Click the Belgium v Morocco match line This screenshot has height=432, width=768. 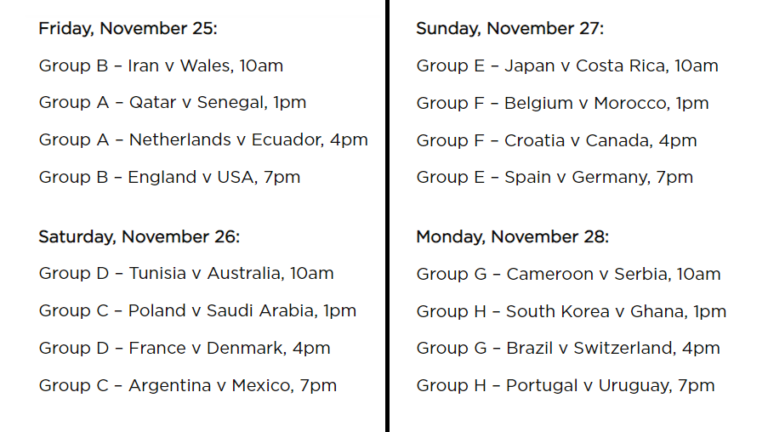tap(562, 103)
